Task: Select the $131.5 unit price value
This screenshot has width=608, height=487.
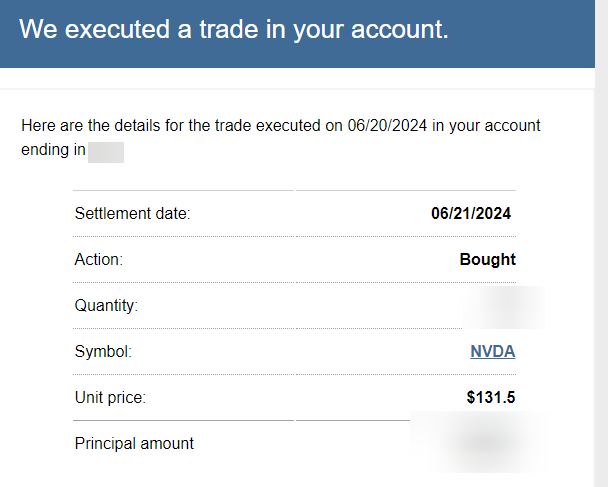Action: 491,397
